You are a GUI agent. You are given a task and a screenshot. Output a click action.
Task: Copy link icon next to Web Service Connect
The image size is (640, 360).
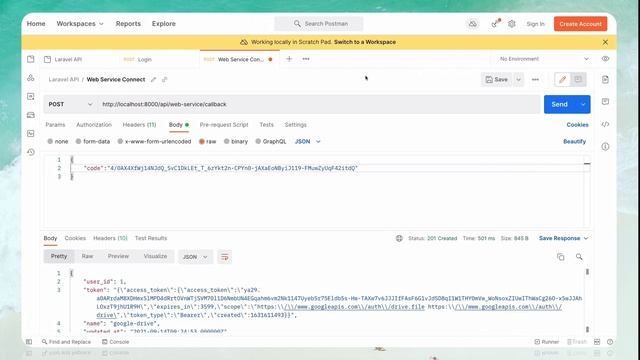[x=164, y=80]
